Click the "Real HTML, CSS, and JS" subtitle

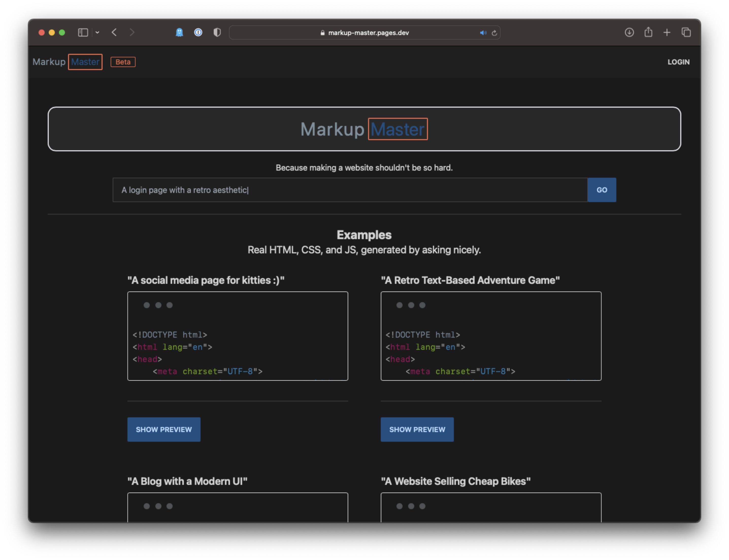tap(364, 250)
